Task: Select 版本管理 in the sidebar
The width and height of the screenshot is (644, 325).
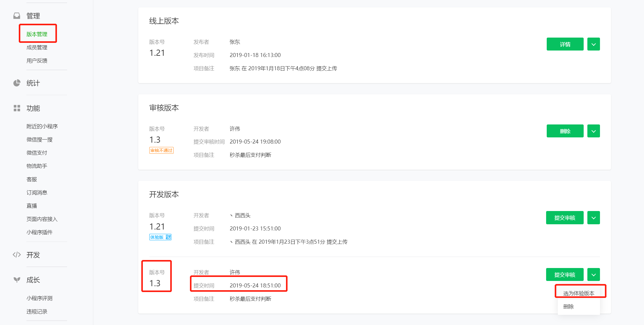Action: pos(37,34)
